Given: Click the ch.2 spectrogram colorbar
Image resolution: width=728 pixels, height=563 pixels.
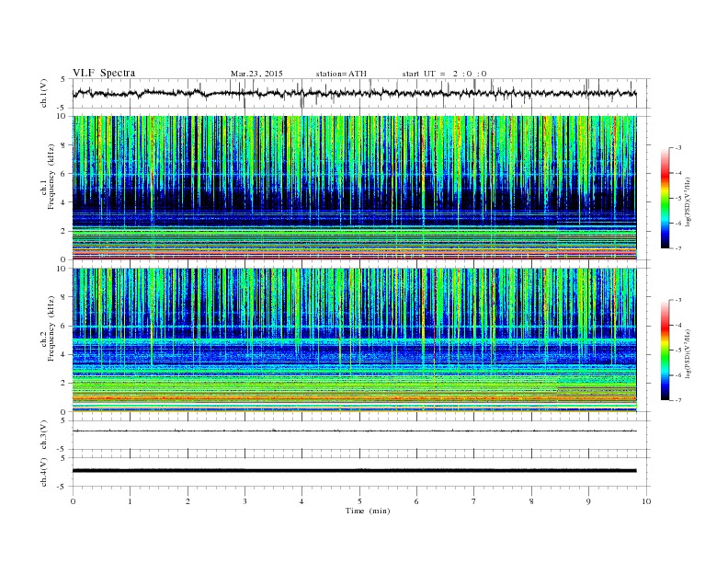Looking at the screenshot, I should (x=665, y=350).
